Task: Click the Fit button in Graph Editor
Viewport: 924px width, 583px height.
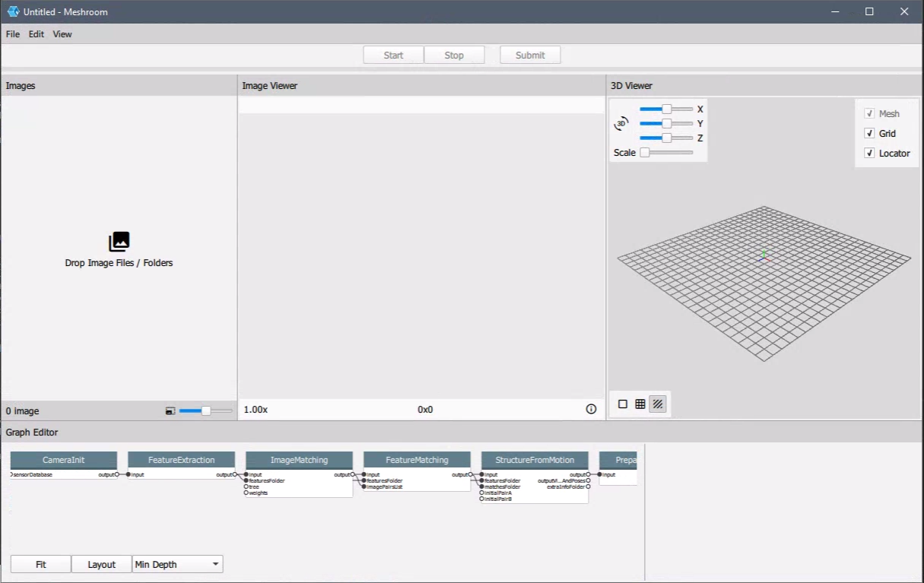Action: click(x=41, y=564)
